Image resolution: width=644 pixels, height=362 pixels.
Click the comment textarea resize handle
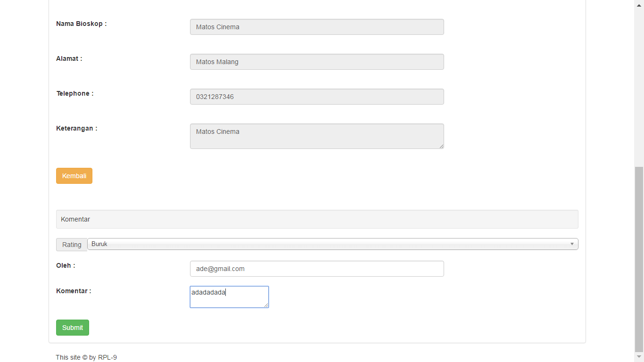tap(266, 305)
